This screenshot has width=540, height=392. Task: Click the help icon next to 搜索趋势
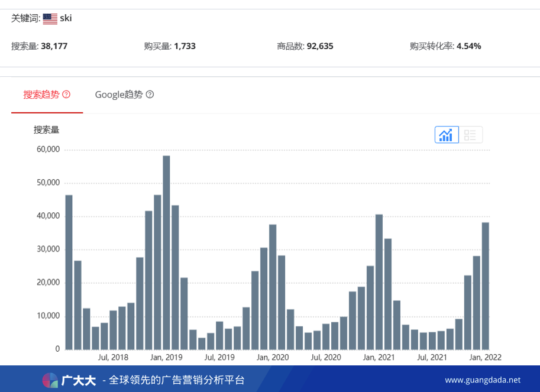[x=66, y=95]
